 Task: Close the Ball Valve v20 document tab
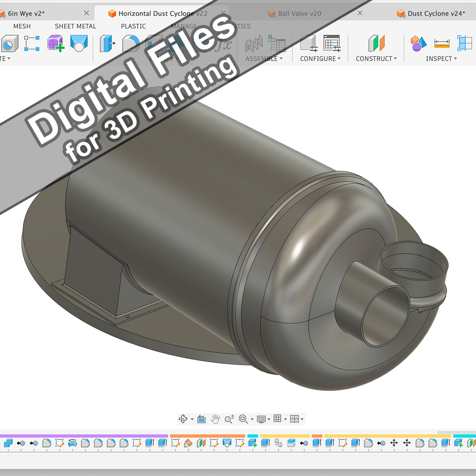(360, 13)
